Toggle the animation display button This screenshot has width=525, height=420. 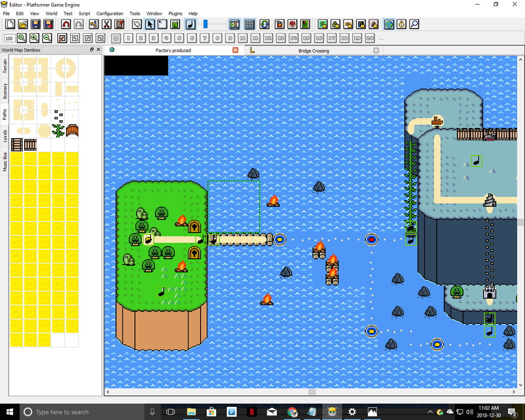click(234, 24)
